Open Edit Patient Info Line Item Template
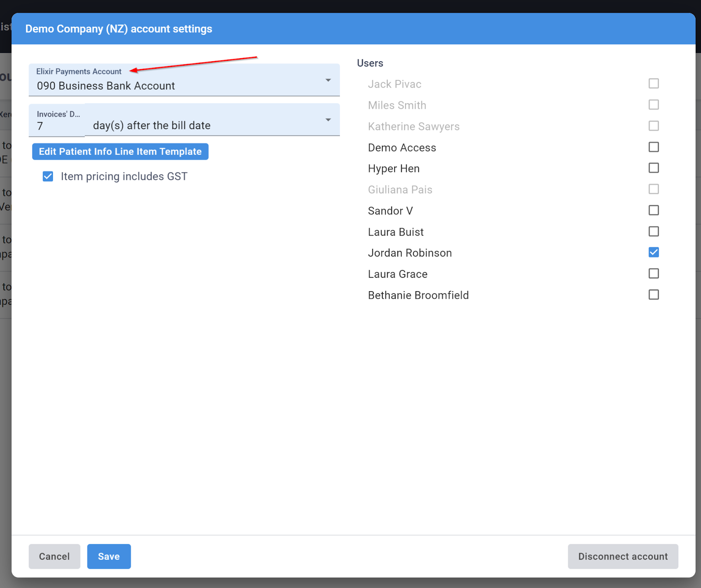 [x=120, y=151]
